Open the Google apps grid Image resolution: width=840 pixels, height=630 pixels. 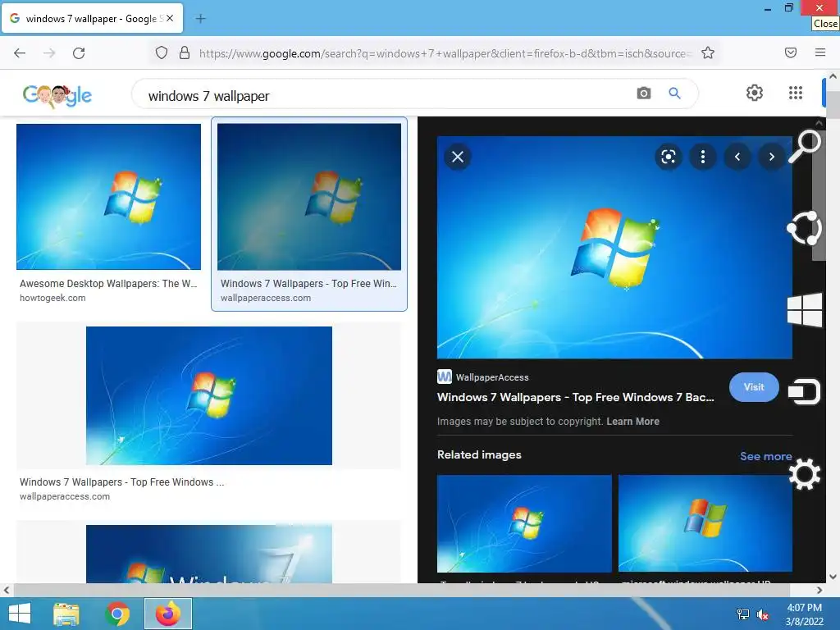click(796, 93)
